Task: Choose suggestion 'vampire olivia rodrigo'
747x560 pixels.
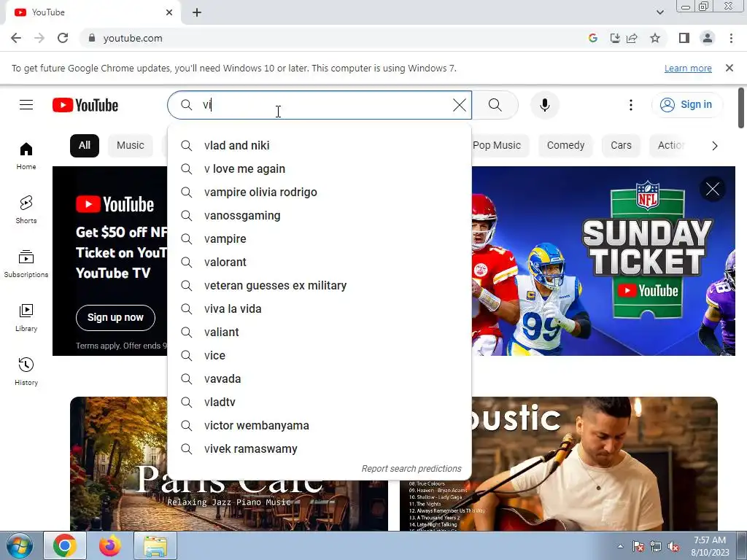Action: pyautogui.click(x=320, y=192)
